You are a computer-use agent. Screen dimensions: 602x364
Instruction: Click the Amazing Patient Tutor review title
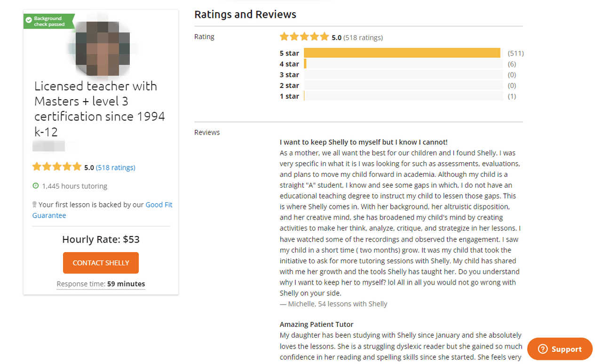[316, 324]
